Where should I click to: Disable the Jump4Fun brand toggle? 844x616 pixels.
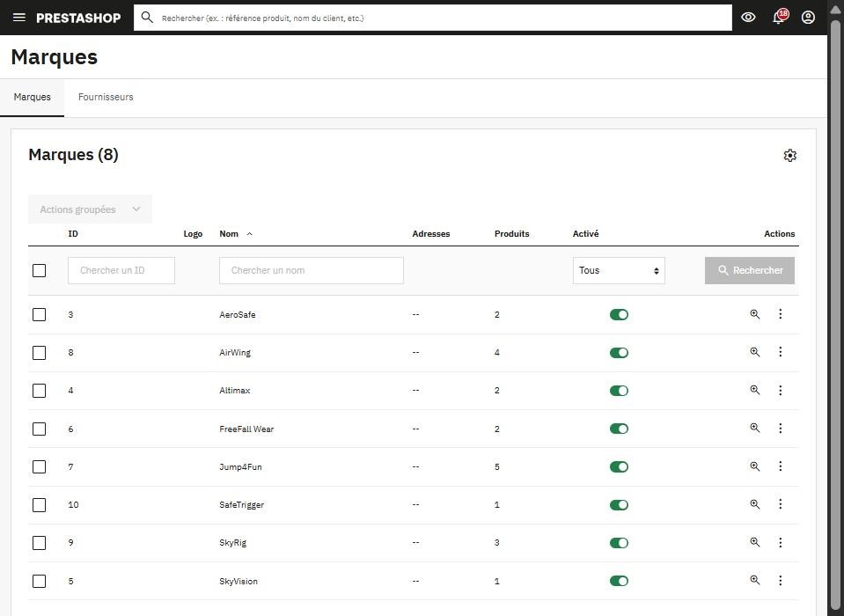pyautogui.click(x=619, y=467)
